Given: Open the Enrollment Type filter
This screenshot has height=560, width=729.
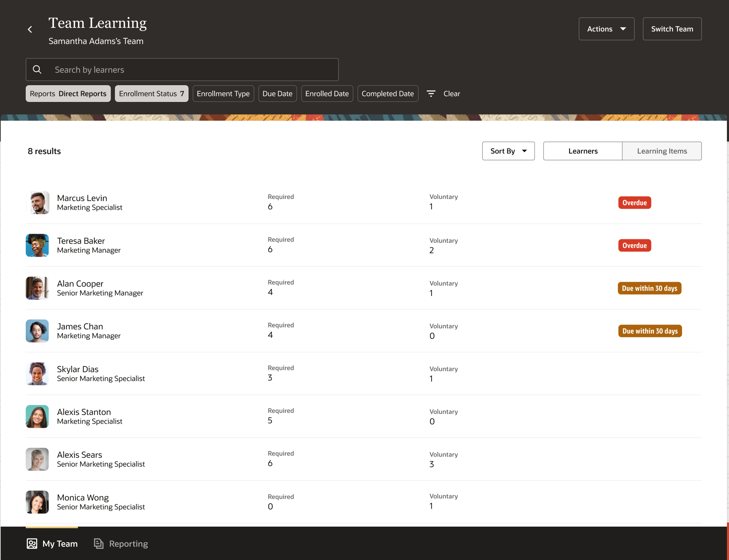Looking at the screenshot, I should coord(223,94).
